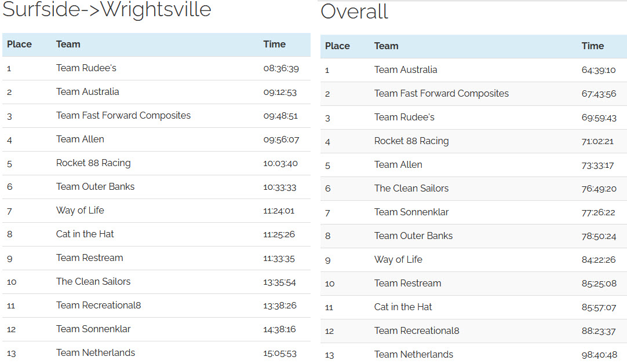Select Way of Life in Surfside->Wrightsville table
Viewport: 627px width, 364px height.
point(80,210)
